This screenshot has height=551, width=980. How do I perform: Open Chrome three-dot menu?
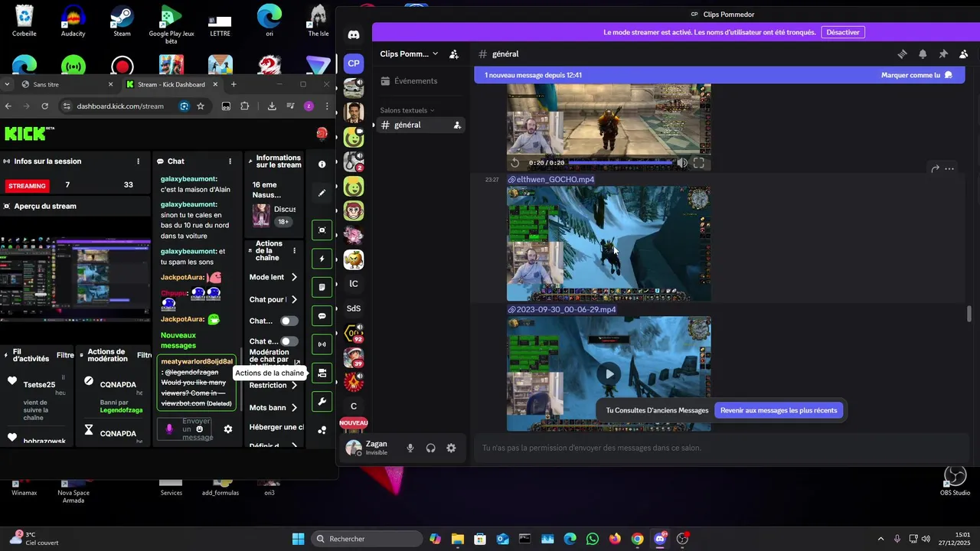[327, 106]
